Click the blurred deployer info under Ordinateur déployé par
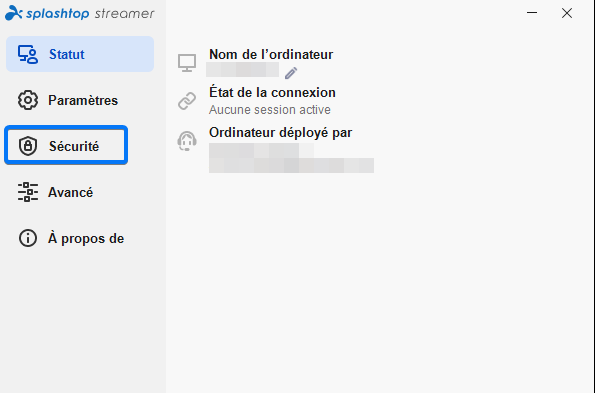 pyautogui.click(x=291, y=158)
